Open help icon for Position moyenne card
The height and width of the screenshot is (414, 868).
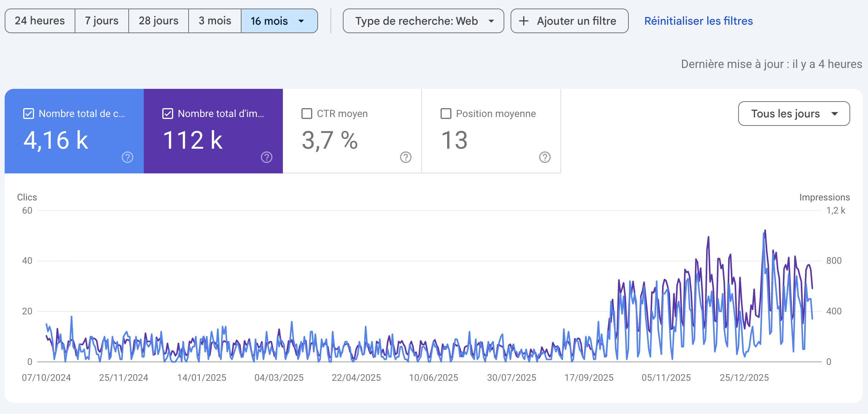coord(545,157)
